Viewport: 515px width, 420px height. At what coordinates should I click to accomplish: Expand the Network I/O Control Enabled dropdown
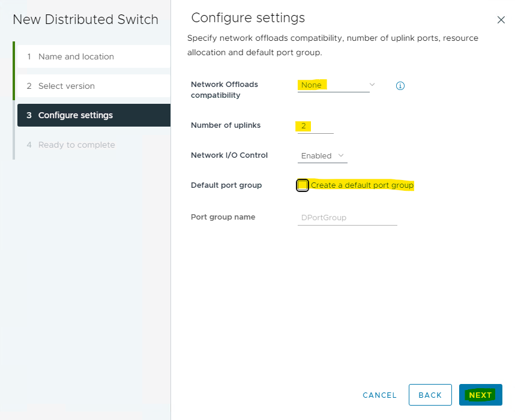click(323, 156)
